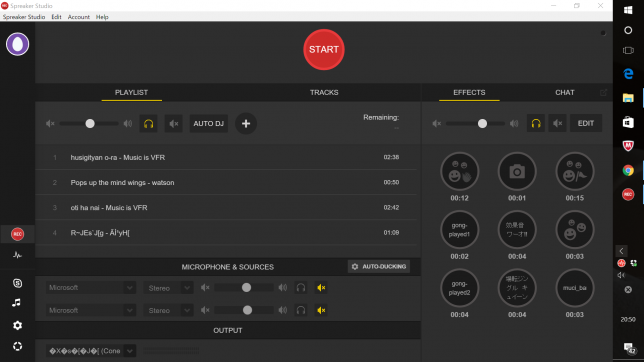
Task: Toggle playlist headphones monitoring
Action: click(x=148, y=123)
